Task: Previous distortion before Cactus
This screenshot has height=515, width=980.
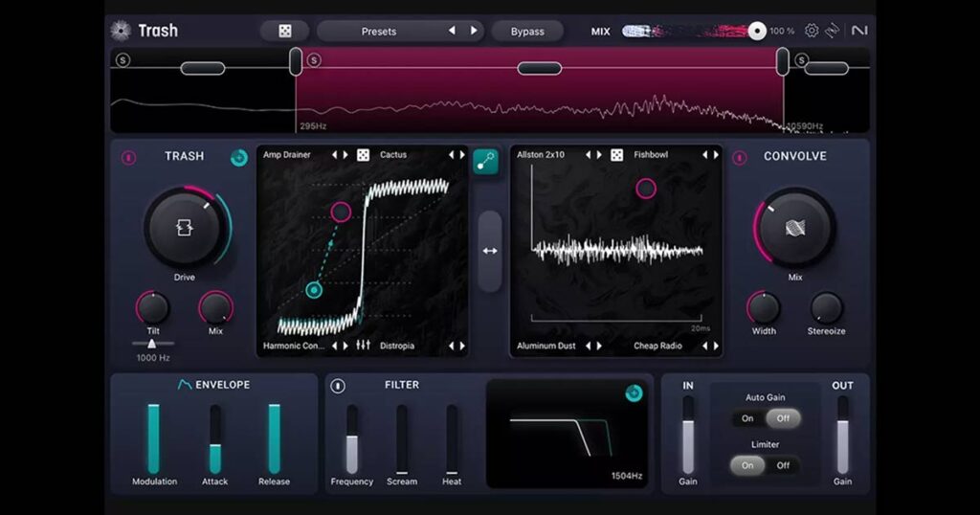Action: pos(451,155)
